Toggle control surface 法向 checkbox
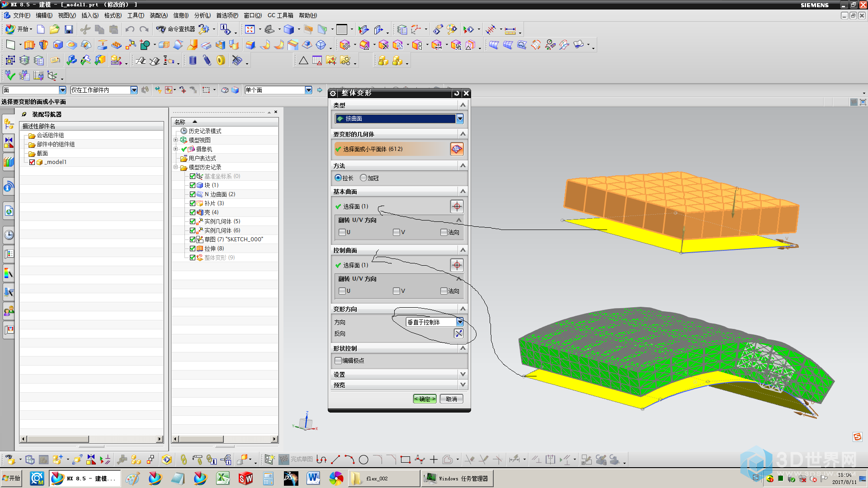The width and height of the screenshot is (868, 488). tap(444, 291)
